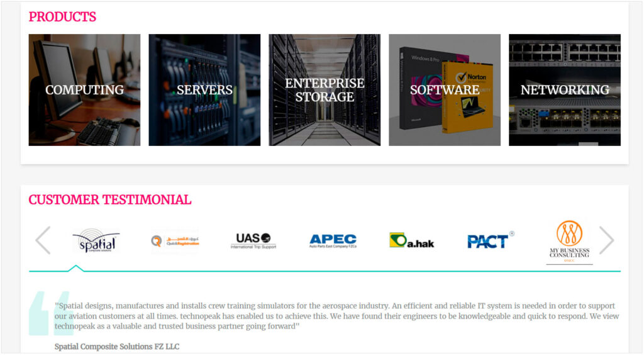
Task: Click the Spatial Composite Solutions FZ LLC name
Action: (117, 347)
